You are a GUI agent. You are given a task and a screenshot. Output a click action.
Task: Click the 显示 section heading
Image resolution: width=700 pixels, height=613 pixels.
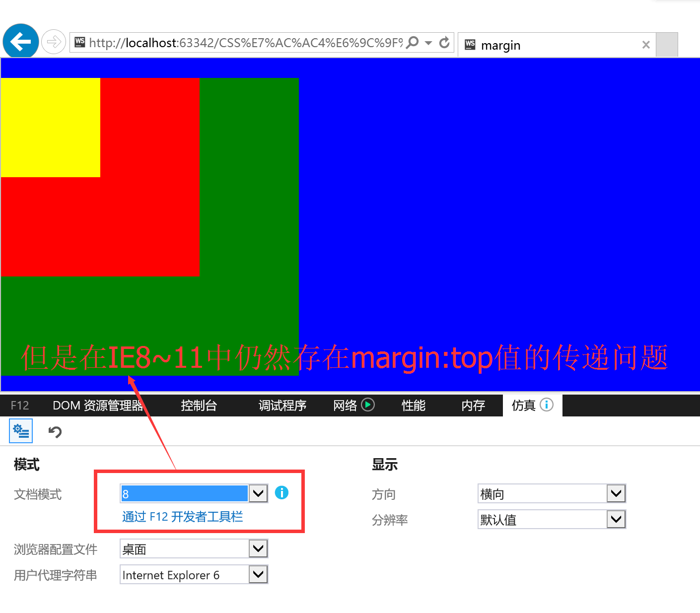tap(385, 465)
